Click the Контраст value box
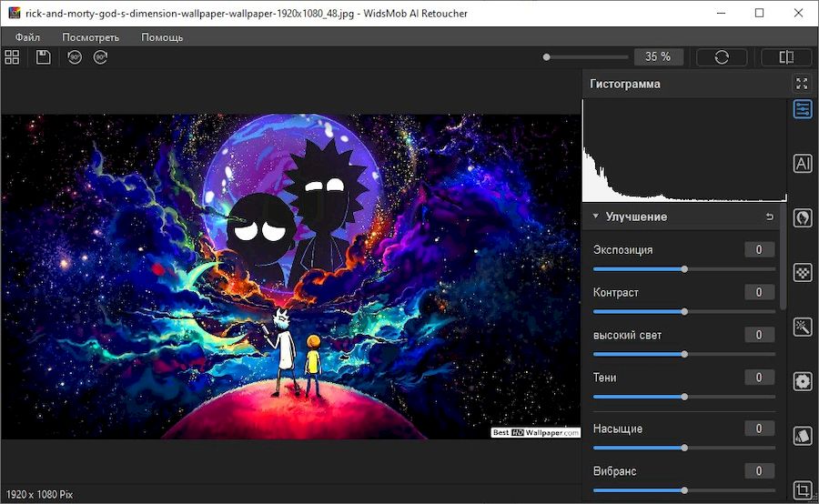This screenshot has width=819, height=504. point(760,292)
